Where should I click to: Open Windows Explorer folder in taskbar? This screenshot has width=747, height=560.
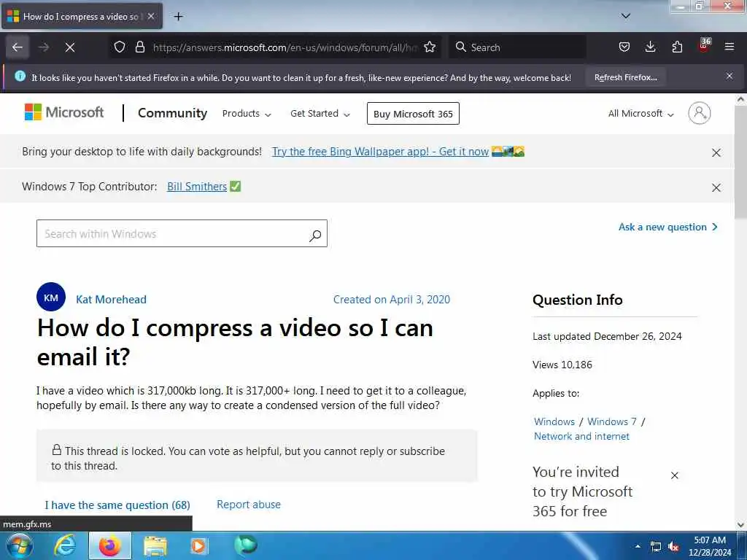(x=155, y=545)
